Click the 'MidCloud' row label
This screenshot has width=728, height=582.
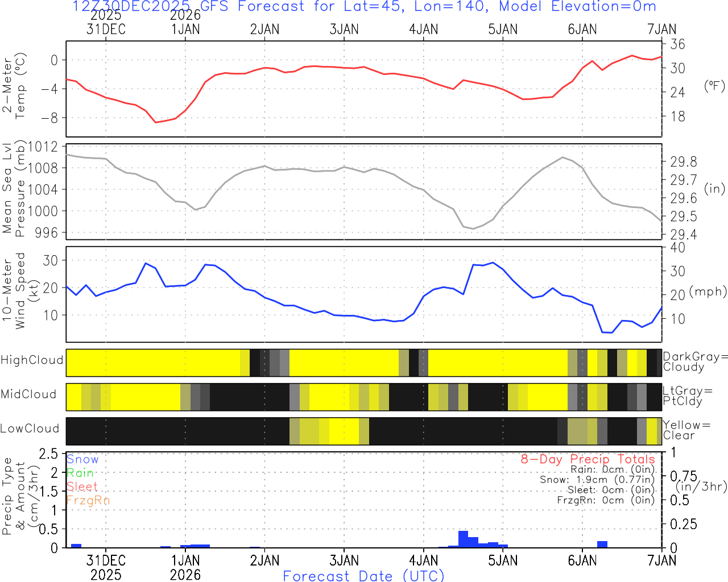(28, 394)
